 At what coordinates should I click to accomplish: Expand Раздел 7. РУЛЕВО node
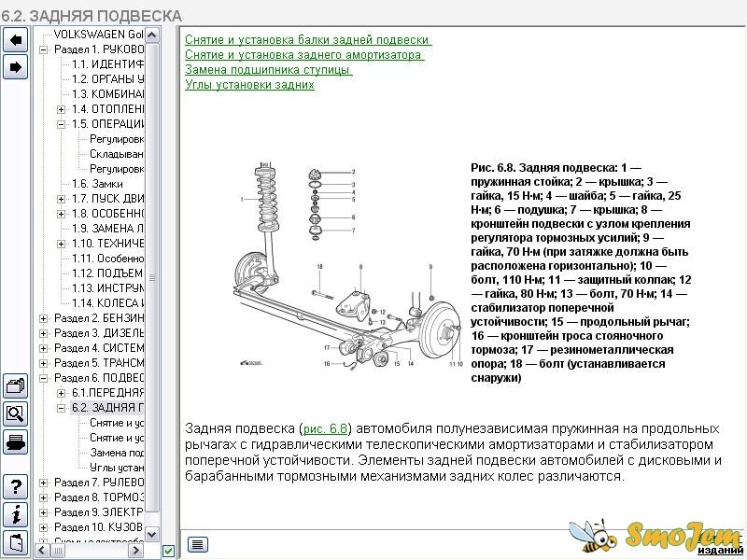pos(43,483)
